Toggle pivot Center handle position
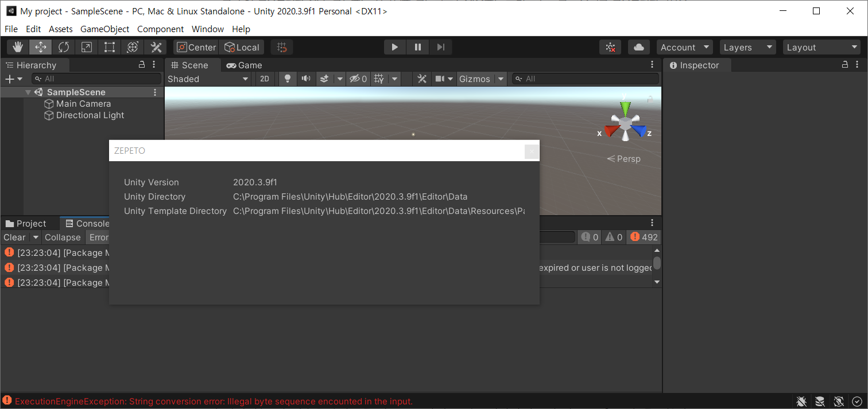 pos(196,47)
